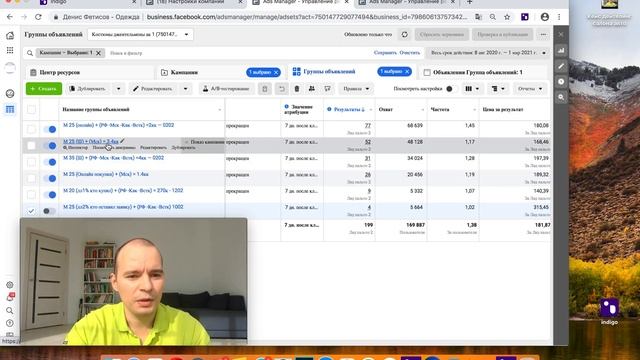Click the audience people icon in toolbar
This screenshot has height=360, width=640.
(x=312, y=89)
